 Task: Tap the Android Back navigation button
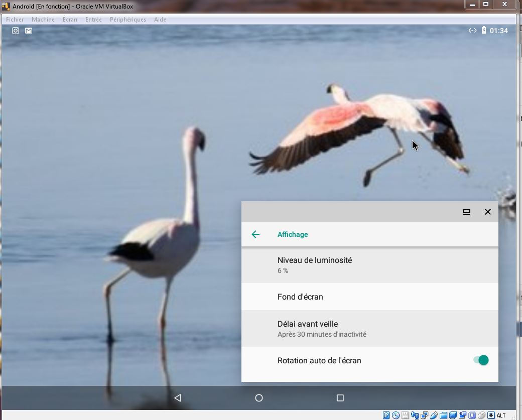click(x=178, y=398)
